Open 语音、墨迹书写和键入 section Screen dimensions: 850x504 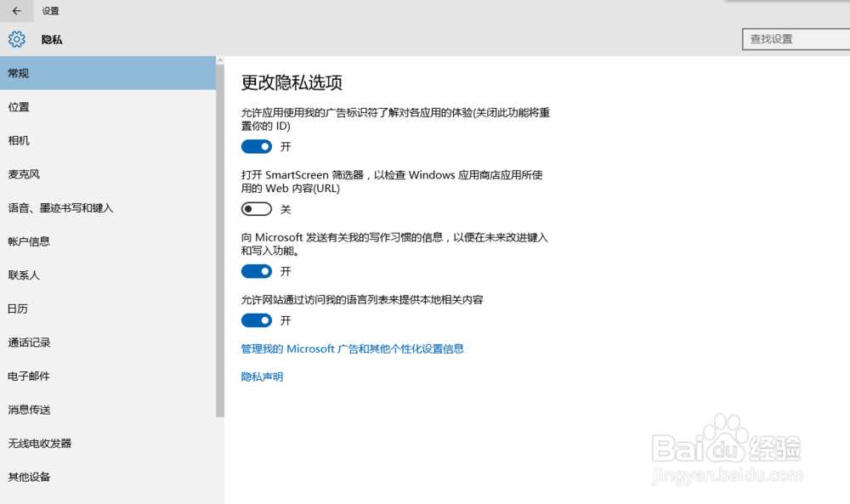pos(108,207)
